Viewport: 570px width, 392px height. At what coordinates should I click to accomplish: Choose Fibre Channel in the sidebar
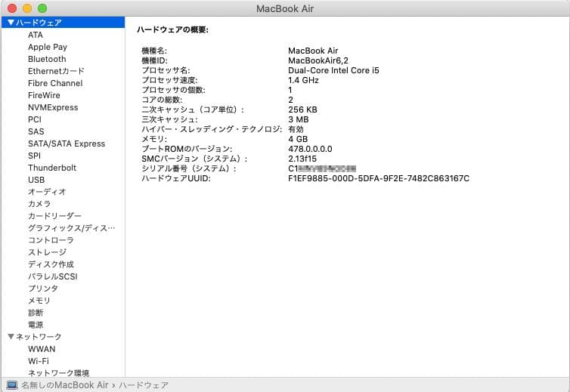click(55, 83)
